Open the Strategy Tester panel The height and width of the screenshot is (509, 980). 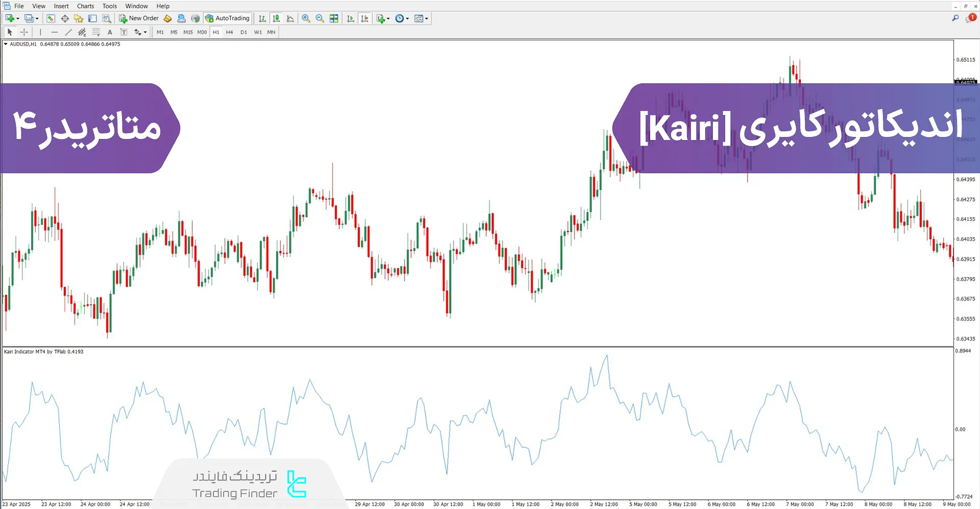(x=107, y=18)
